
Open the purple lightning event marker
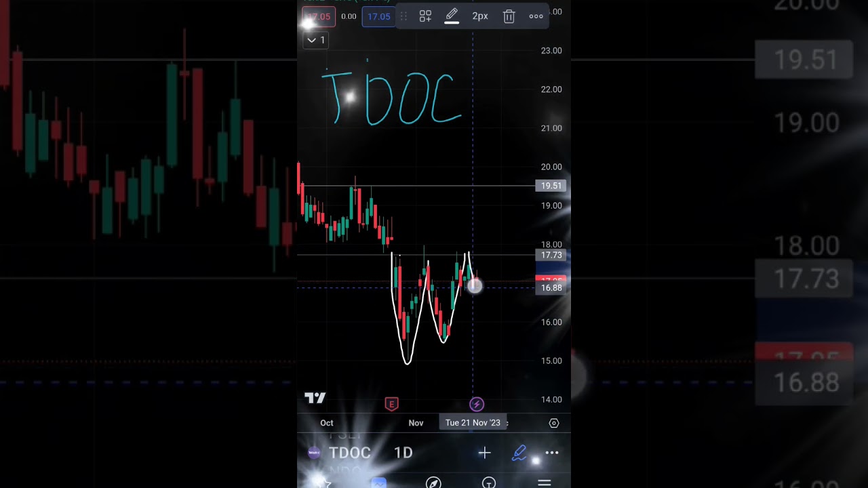click(x=477, y=404)
